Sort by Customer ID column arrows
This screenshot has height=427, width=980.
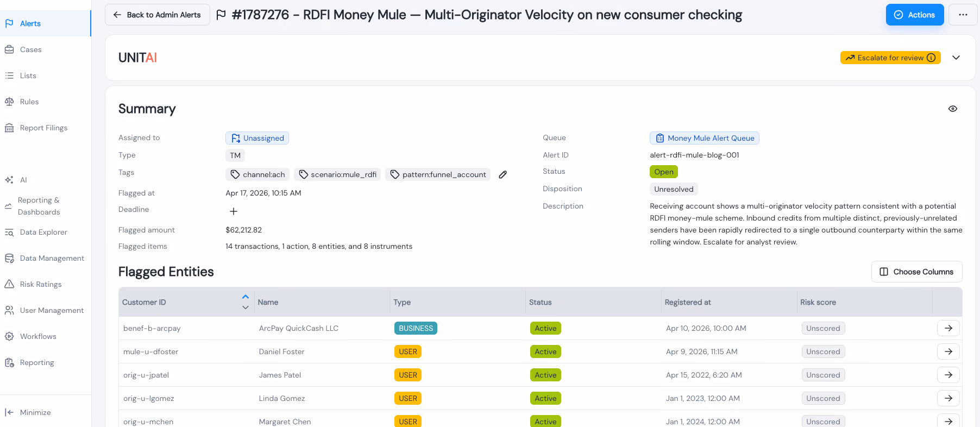[x=246, y=302]
